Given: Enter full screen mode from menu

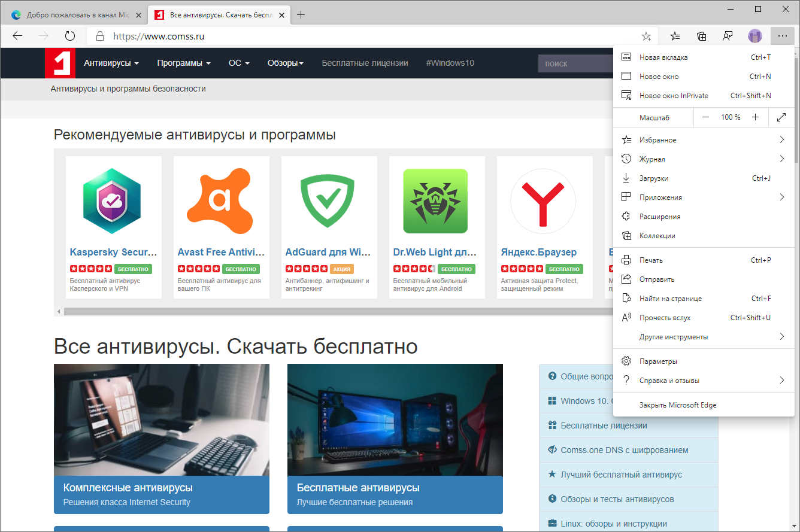Looking at the screenshot, I should (x=781, y=117).
